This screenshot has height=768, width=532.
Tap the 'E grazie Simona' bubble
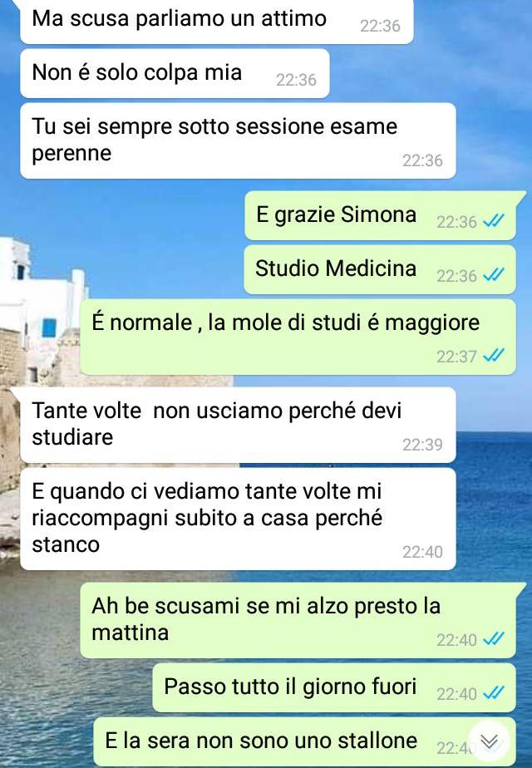click(x=380, y=215)
